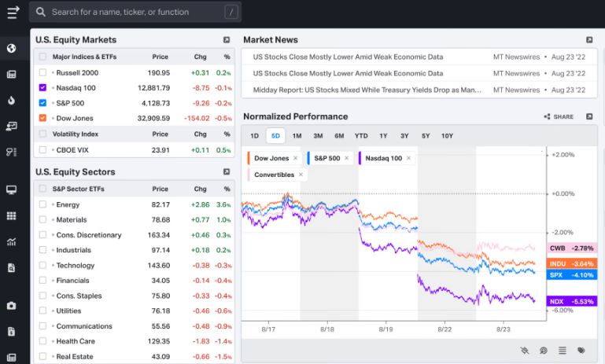Click the hide crosshair icon below chart
The width and height of the screenshot is (605, 364).
[524, 350]
